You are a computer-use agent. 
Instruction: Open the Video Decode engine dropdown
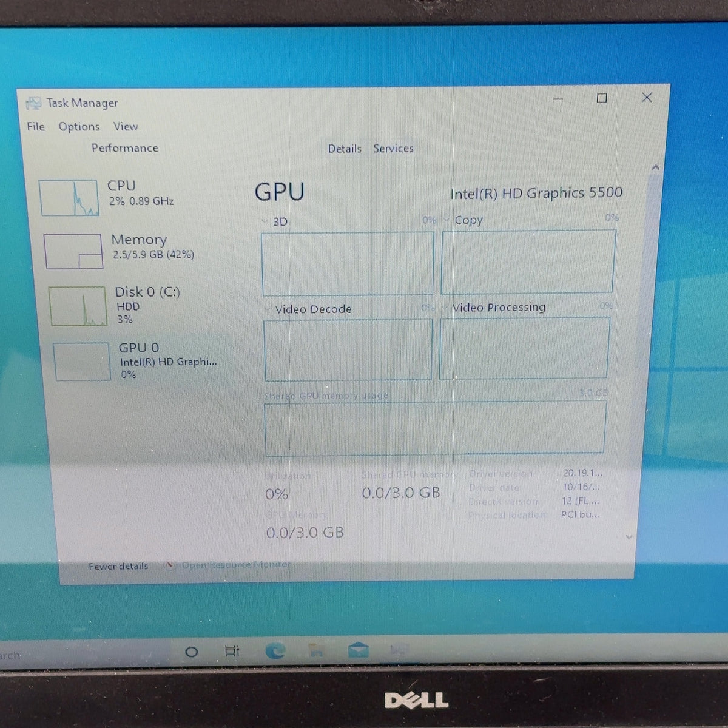(268, 309)
